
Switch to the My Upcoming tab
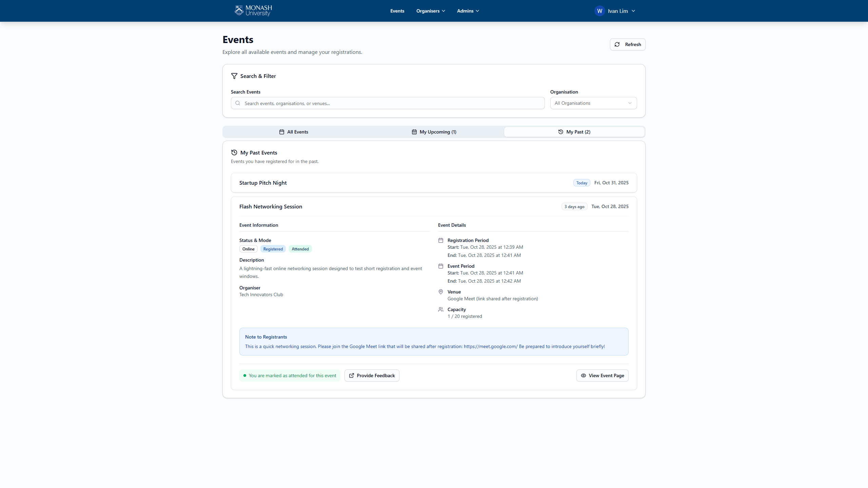click(434, 132)
